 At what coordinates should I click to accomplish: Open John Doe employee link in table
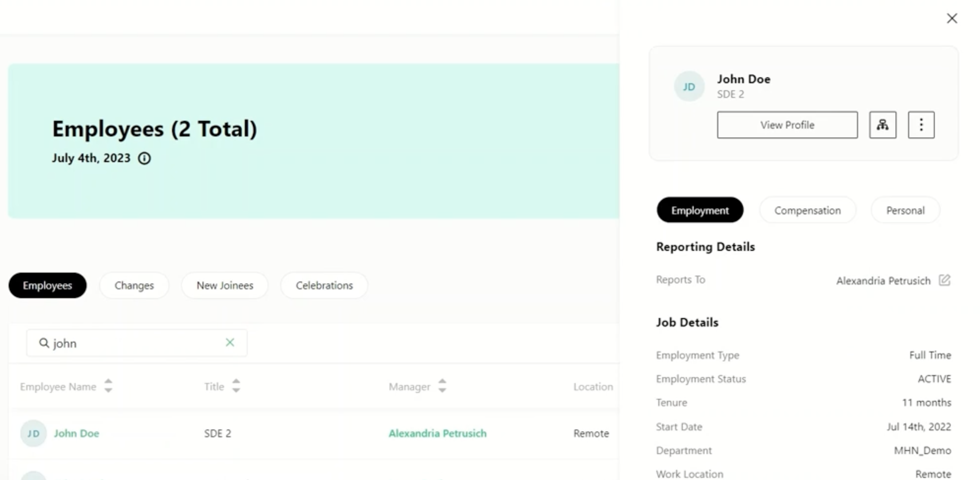pyautogui.click(x=76, y=433)
